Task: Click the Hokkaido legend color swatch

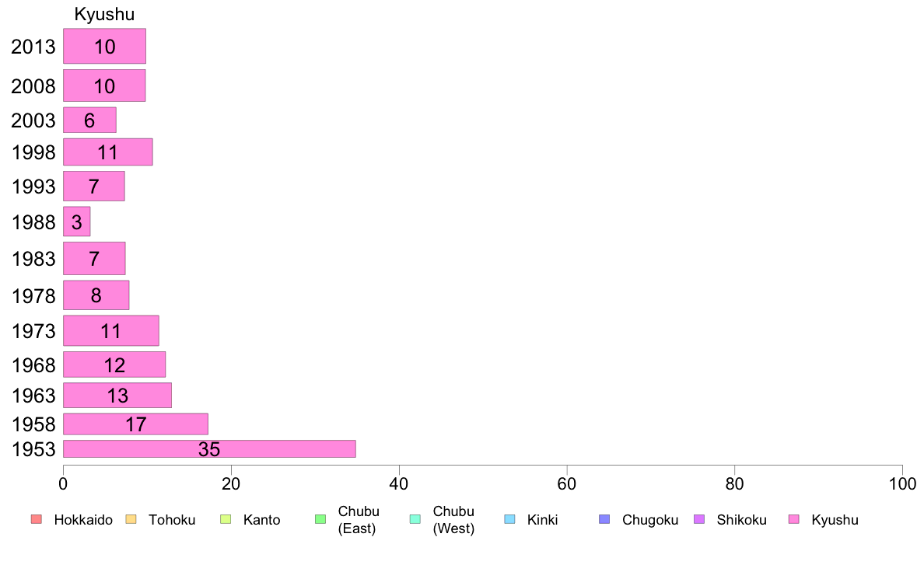Action: (x=37, y=519)
